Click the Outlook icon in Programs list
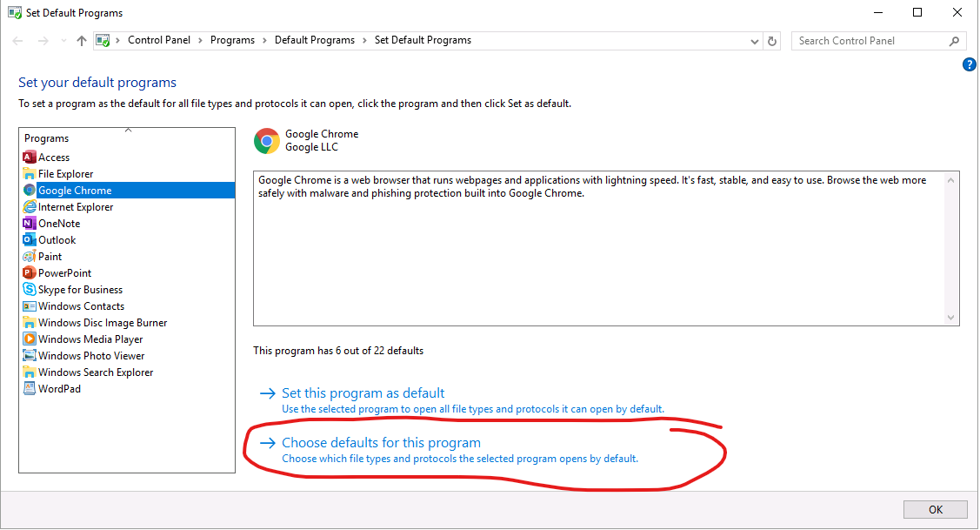Viewport: 980px width, 530px height. [x=30, y=240]
